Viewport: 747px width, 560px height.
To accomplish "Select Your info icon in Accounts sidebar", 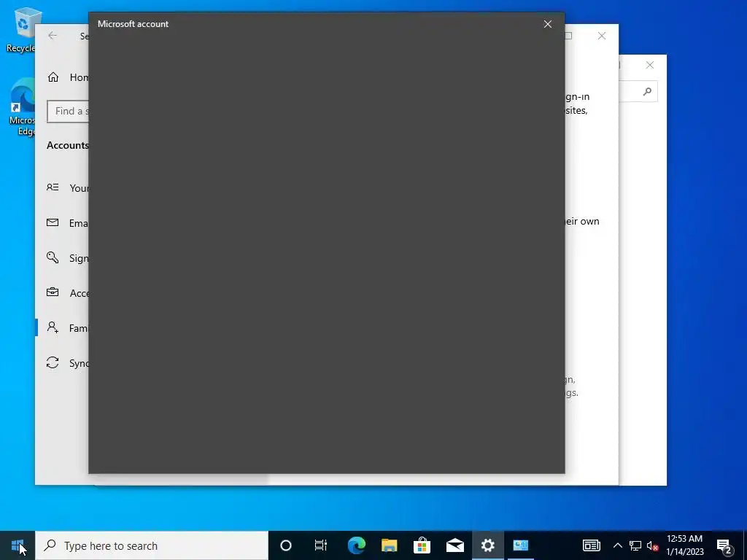I will pos(53,187).
